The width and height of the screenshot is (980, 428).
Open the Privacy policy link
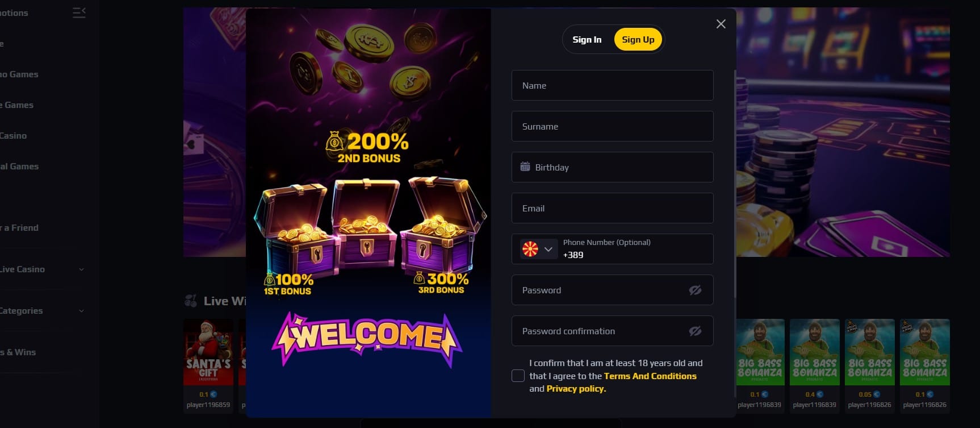[576, 389]
